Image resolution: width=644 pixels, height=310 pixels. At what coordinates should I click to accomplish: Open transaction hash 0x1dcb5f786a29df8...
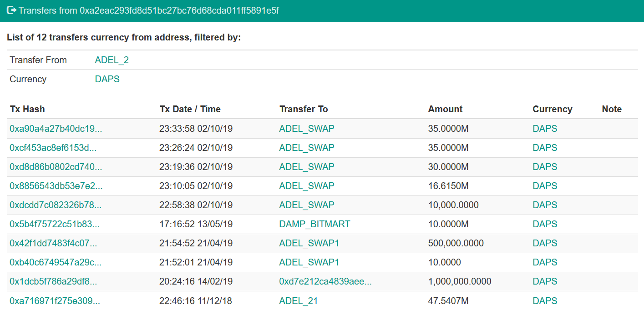(x=53, y=281)
